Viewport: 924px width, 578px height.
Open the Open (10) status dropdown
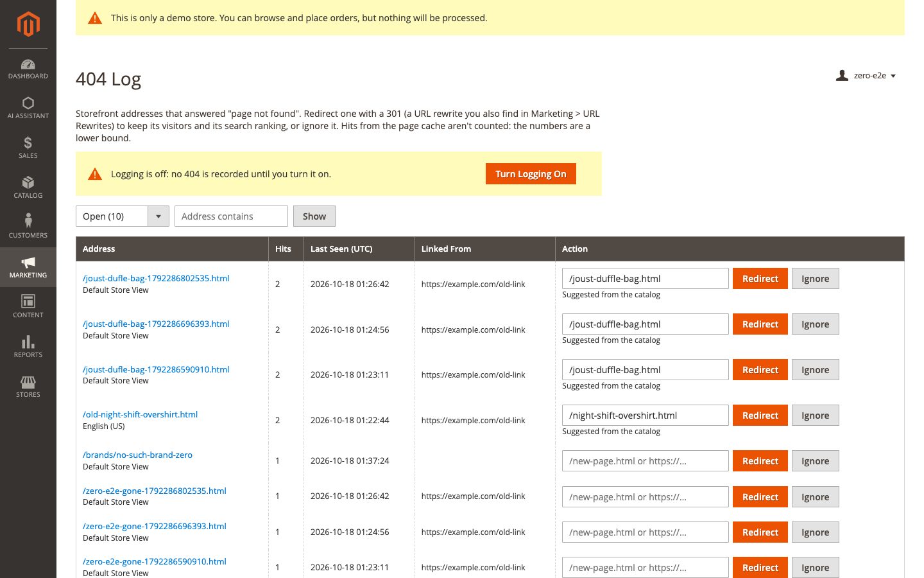123,216
